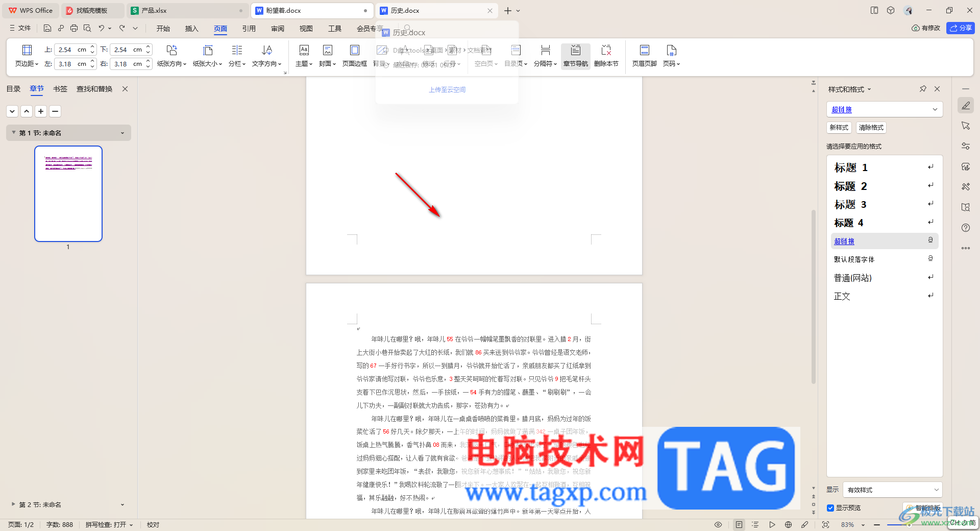Open the help icon in right sidebar
Image resolution: width=980 pixels, height=531 pixels.
point(966,228)
